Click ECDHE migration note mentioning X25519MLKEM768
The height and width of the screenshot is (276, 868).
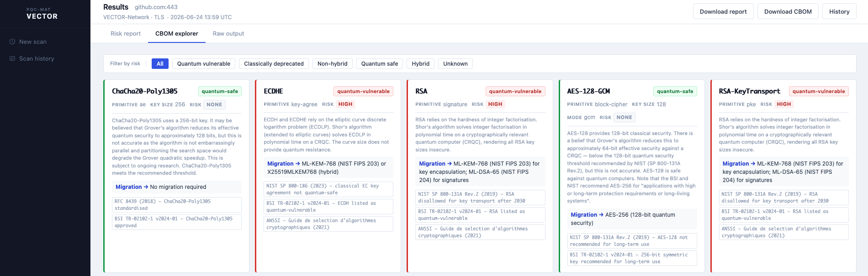point(328,168)
